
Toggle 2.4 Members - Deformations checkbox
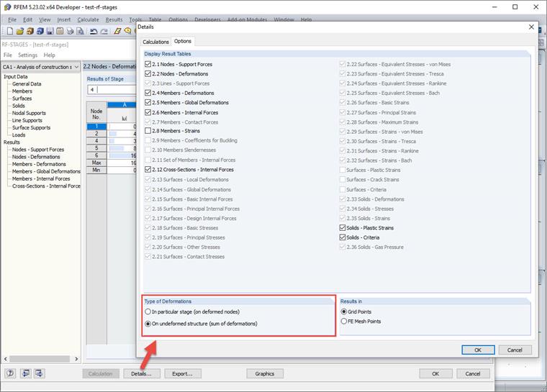148,93
